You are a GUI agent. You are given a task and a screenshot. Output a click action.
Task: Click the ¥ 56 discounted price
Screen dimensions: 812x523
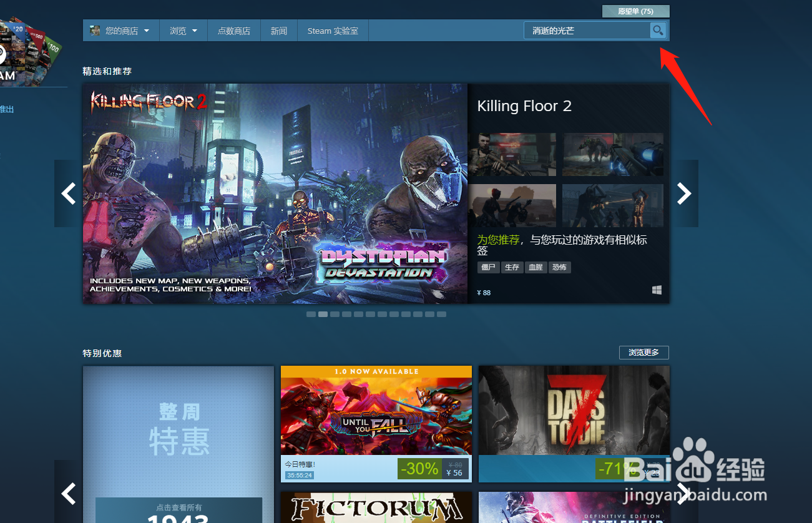coord(454,473)
